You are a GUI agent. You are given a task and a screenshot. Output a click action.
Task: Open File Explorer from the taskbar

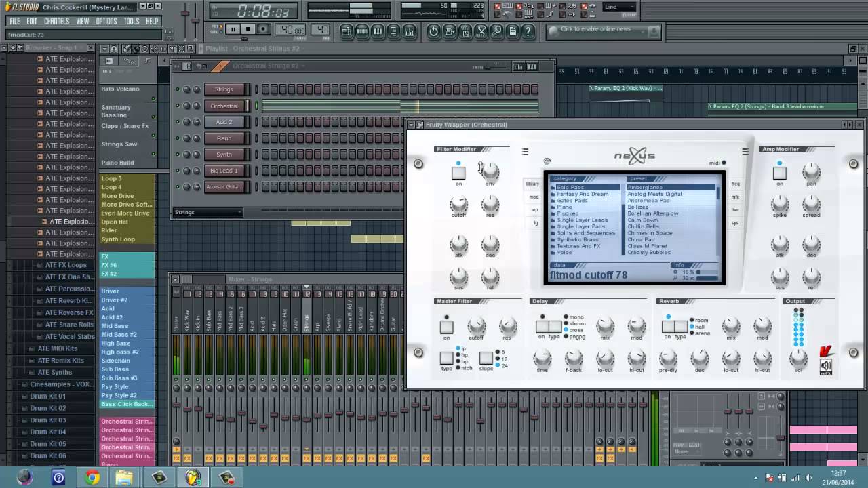click(x=125, y=478)
